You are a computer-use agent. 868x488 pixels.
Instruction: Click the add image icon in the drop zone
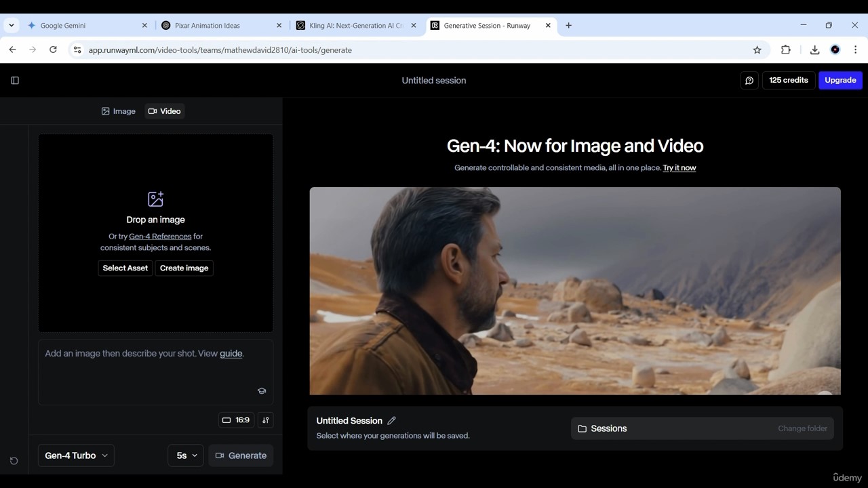click(x=155, y=199)
